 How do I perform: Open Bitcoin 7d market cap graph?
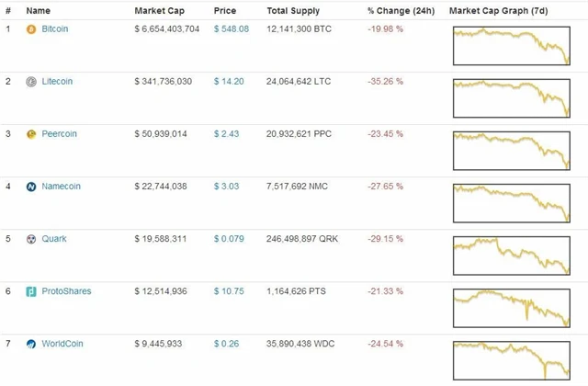pyautogui.click(x=511, y=46)
